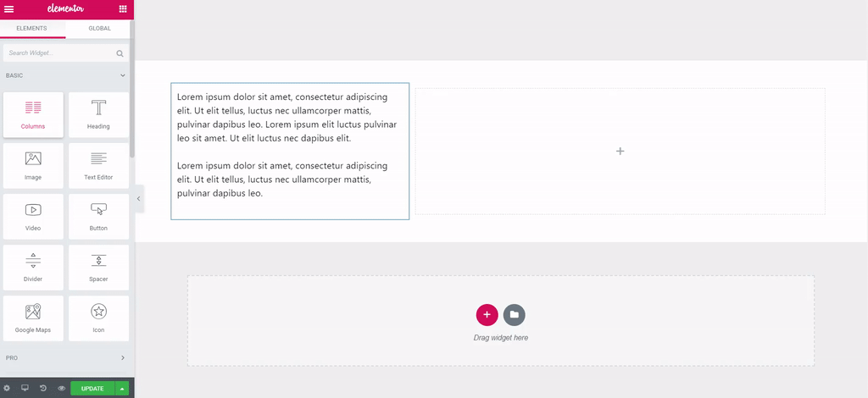The width and height of the screenshot is (868, 398).
Task: Switch to the Elements tab
Action: click(31, 28)
